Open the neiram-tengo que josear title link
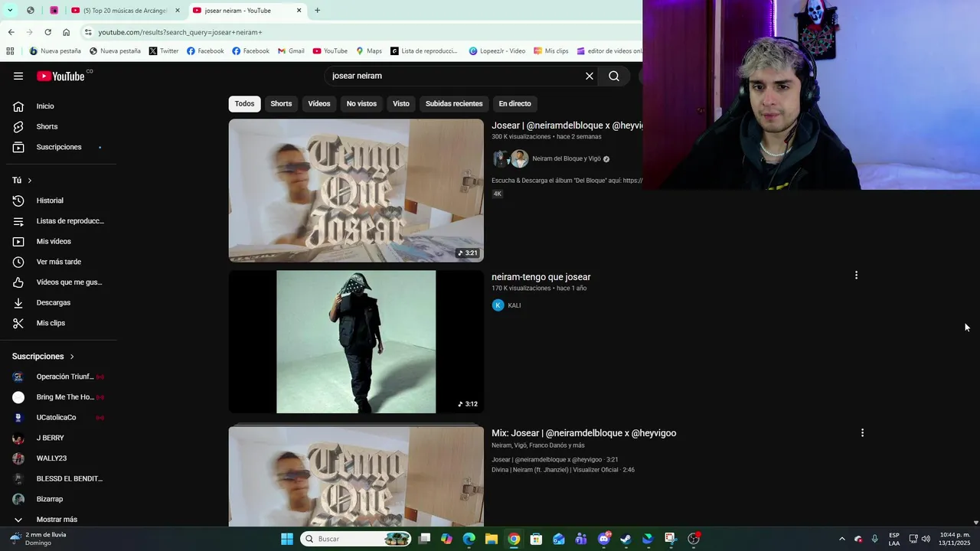The image size is (980, 551). point(541,277)
